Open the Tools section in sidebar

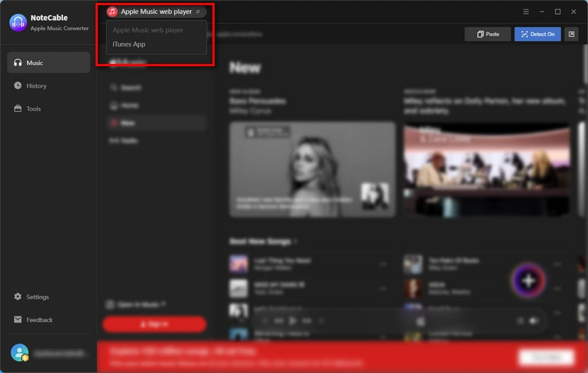coord(49,109)
